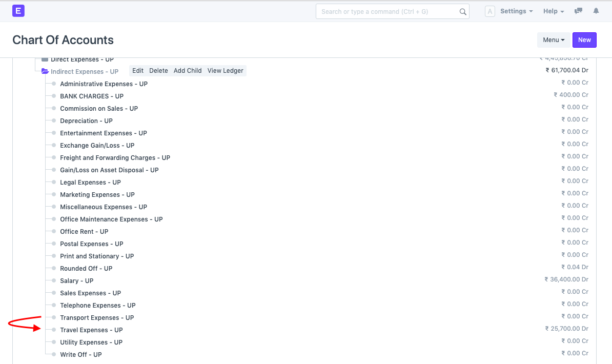Click Delete for Indirect Expenses - UP
Viewport: 612px width, 364px height.
pos(158,71)
